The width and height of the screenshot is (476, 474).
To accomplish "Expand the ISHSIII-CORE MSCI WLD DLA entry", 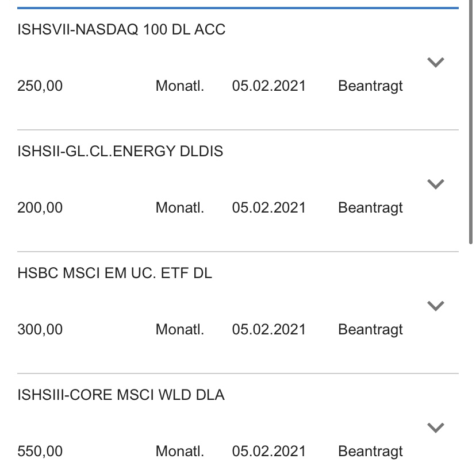I will coord(436,427).
